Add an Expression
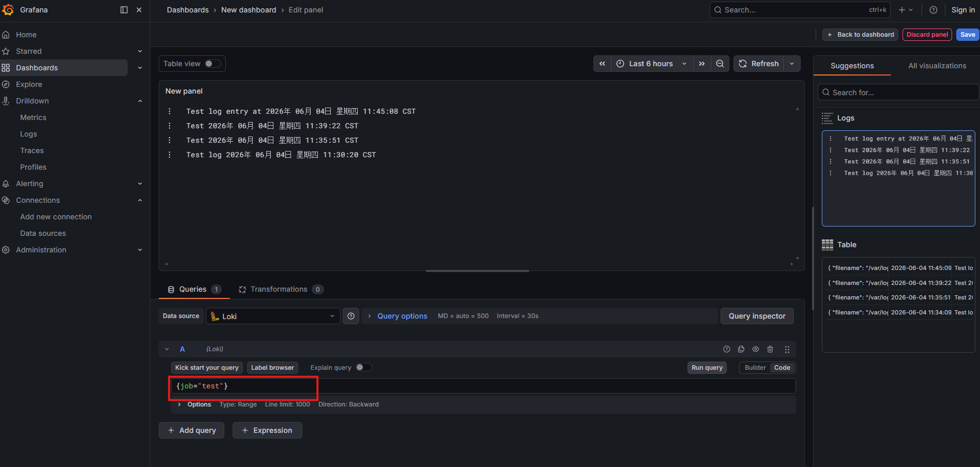This screenshot has width=980, height=467. pyautogui.click(x=267, y=430)
